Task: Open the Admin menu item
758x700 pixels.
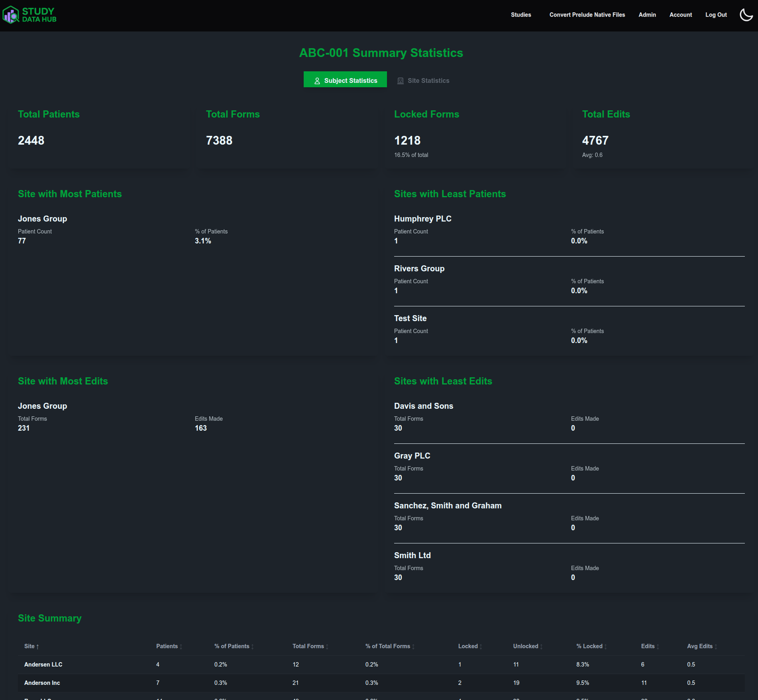Action: (647, 15)
